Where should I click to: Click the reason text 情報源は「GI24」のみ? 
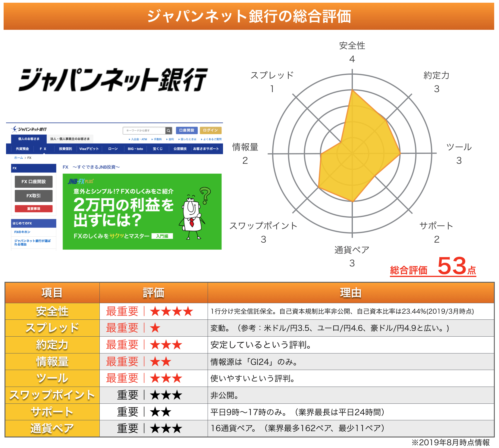[x=254, y=362]
